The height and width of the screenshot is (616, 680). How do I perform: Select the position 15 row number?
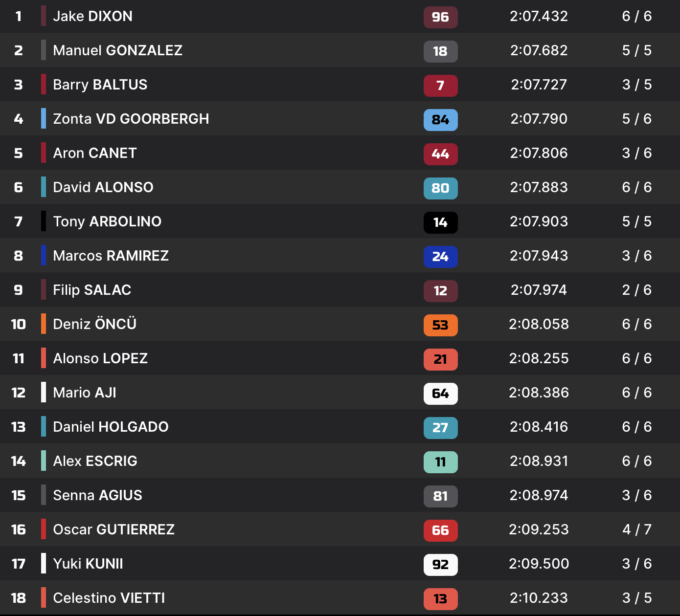click(19, 495)
